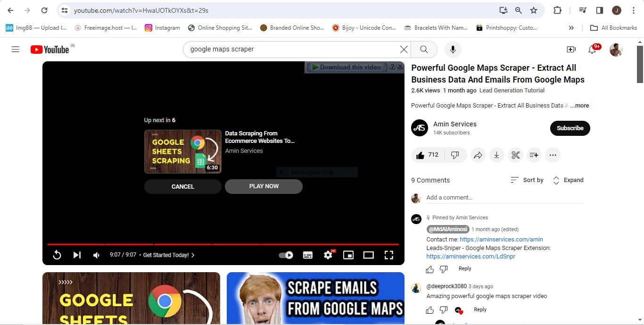Expand description with ...more
This screenshot has width=644, height=325.
pyautogui.click(x=579, y=106)
